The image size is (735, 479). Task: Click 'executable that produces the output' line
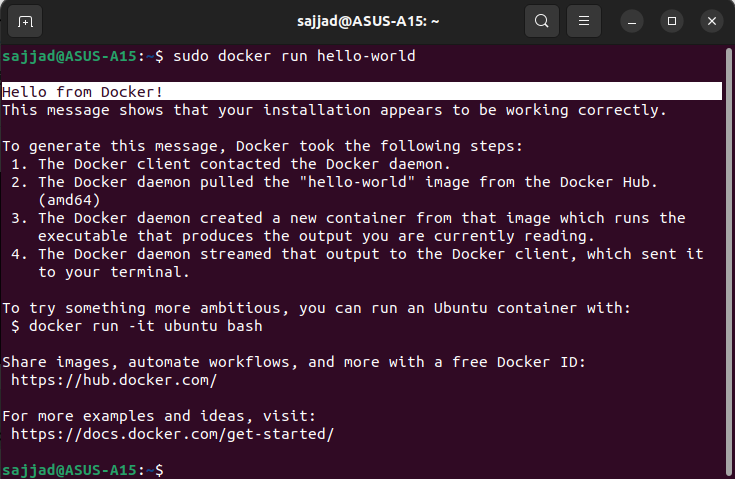tap(316, 236)
